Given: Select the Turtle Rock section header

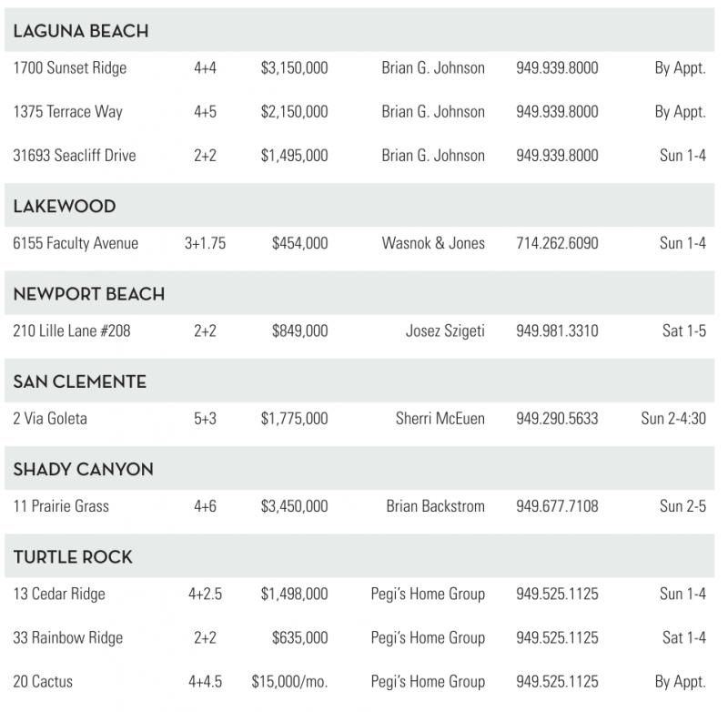Looking at the screenshot, I should pyautogui.click(x=73, y=557).
